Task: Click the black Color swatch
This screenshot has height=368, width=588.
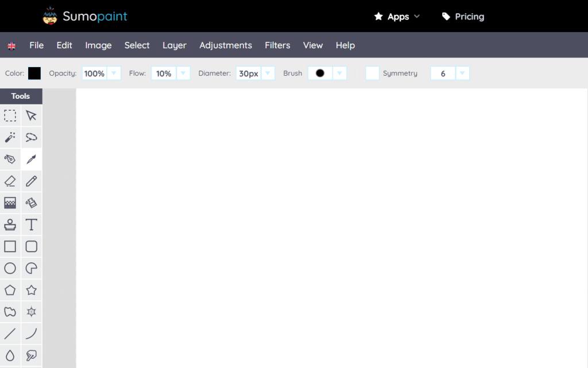Action: pyautogui.click(x=34, y=73)
